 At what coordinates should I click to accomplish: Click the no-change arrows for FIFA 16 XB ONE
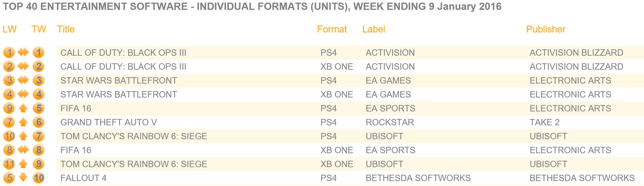tap(23, 150)
